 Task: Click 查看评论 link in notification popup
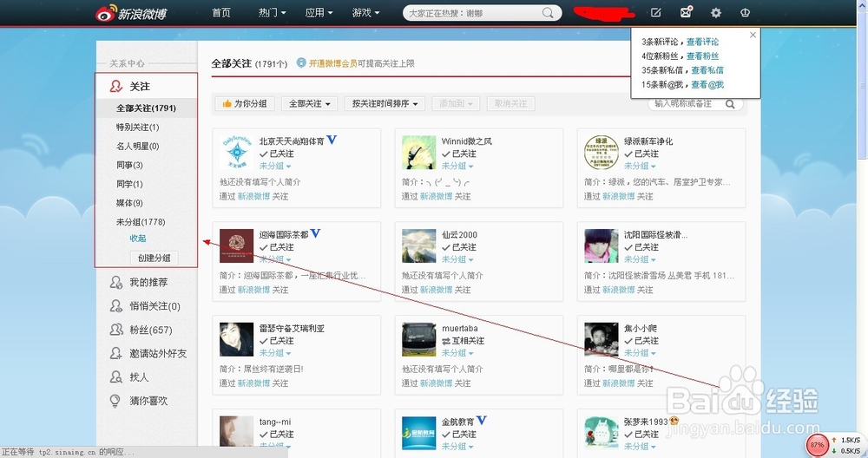click(702, 42)
